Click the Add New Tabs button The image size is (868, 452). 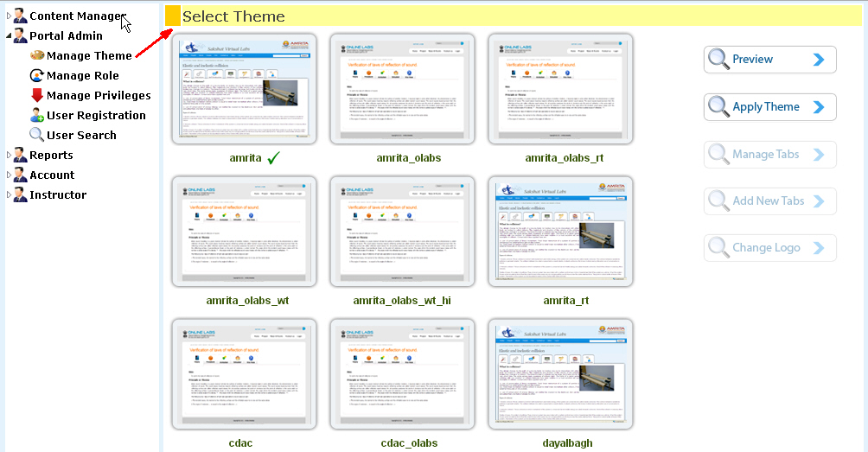tap(770, 201)
